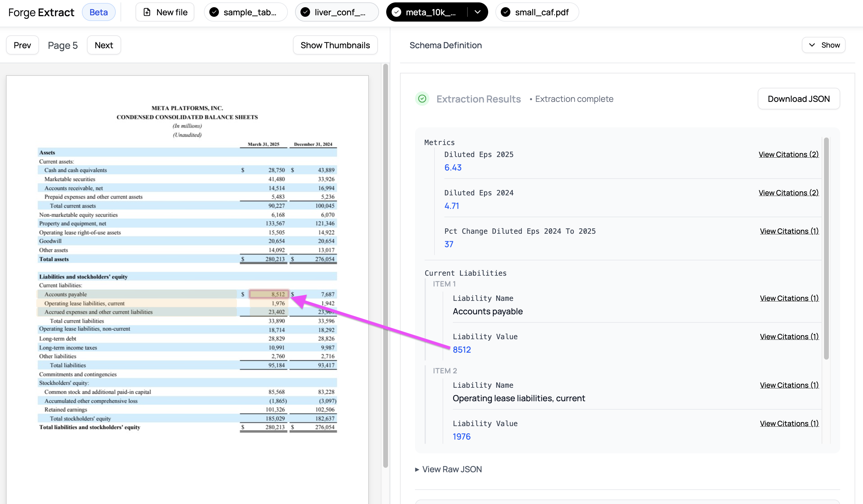Click Download JSON button
The image size is (863, 504).
[x=799, y=99]
